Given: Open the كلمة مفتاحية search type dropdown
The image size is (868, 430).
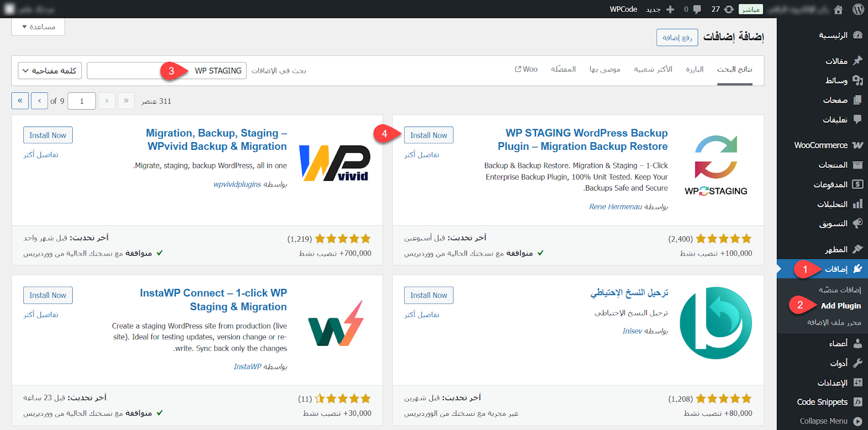Looking at the screenshot, I should pos(50,71).
